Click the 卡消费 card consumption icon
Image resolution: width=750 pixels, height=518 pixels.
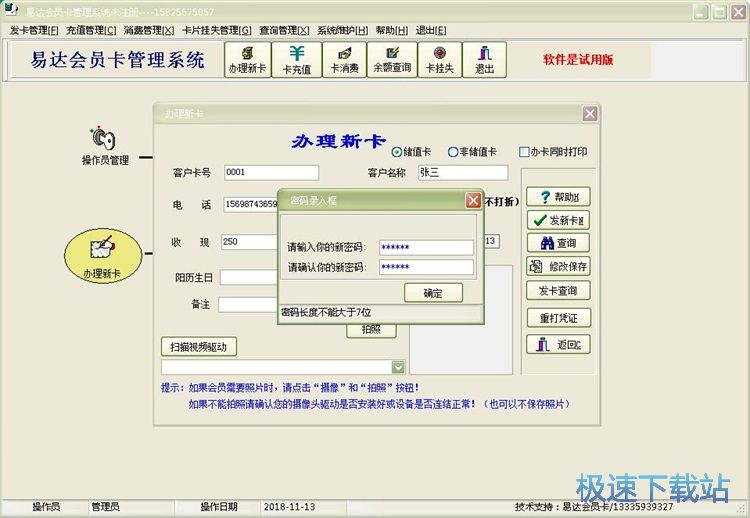pyautogui.click(x=343, y=59)
